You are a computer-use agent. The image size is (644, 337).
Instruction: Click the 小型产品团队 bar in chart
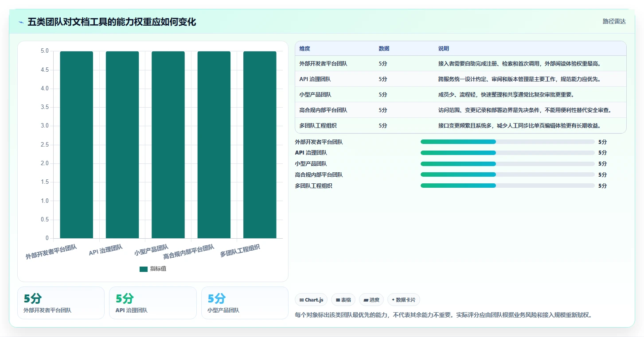(x=168, y=145)
